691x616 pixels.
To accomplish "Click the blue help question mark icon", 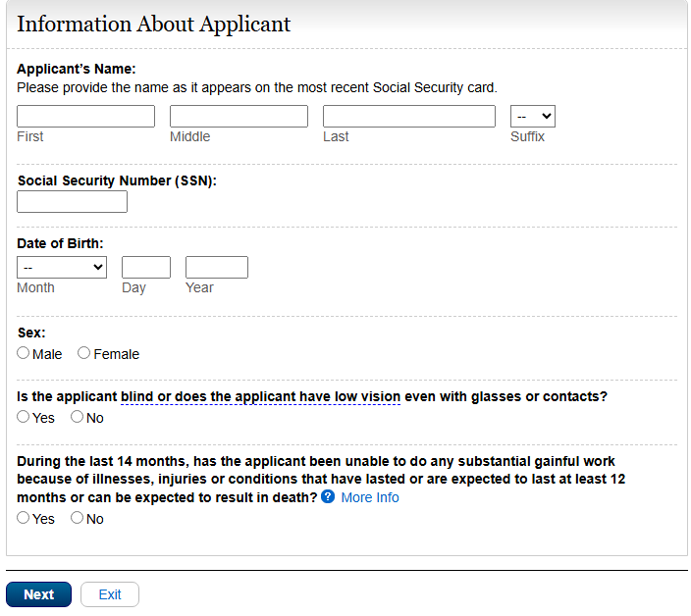I will point(328,497).
